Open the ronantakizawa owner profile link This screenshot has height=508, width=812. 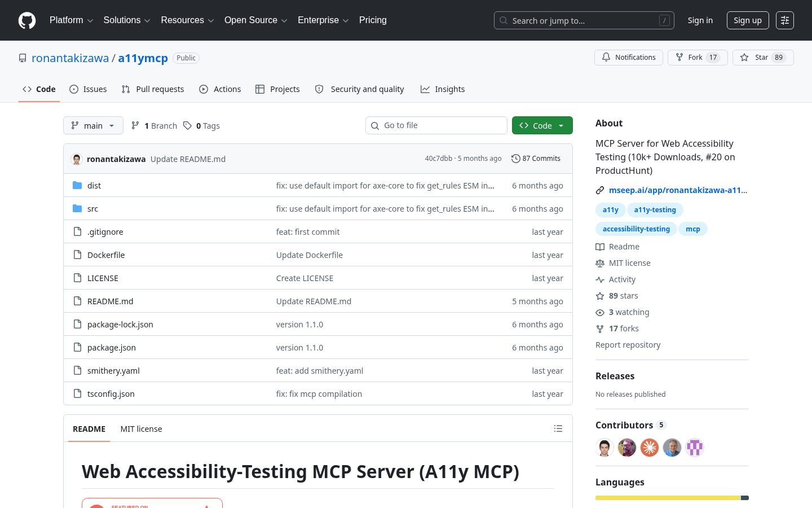[x=70, y=58]
